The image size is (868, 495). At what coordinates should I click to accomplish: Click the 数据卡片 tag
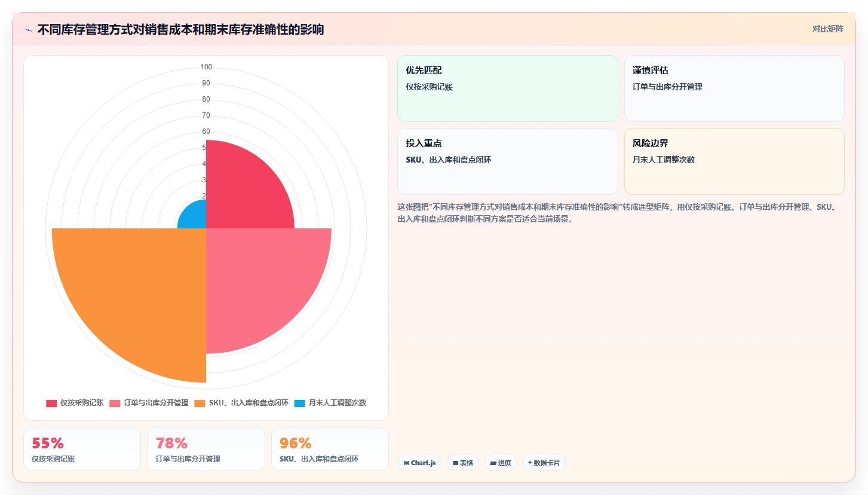point(544,463)
